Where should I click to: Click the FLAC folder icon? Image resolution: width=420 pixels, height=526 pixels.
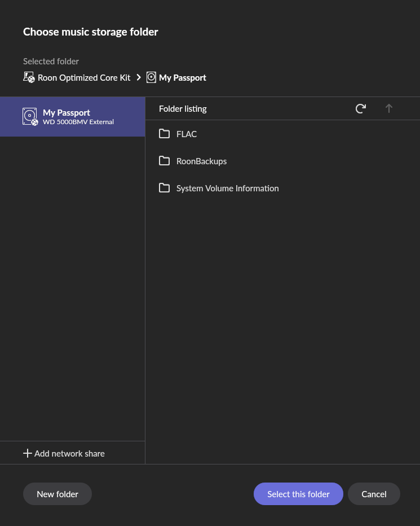[164, 134]
